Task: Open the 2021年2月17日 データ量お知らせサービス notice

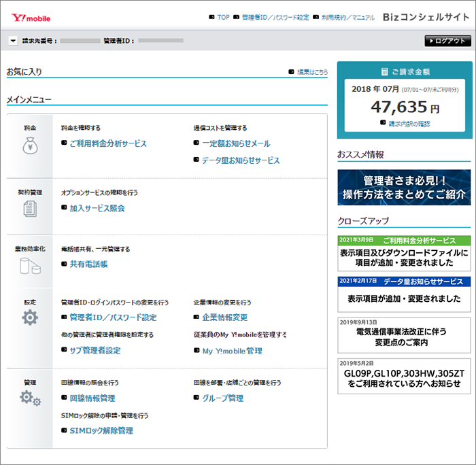Action: [404, 294]
